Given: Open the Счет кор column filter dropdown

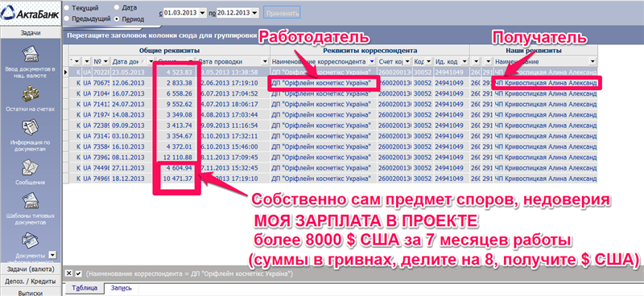Looking at the screenshot, I should 407,62.
